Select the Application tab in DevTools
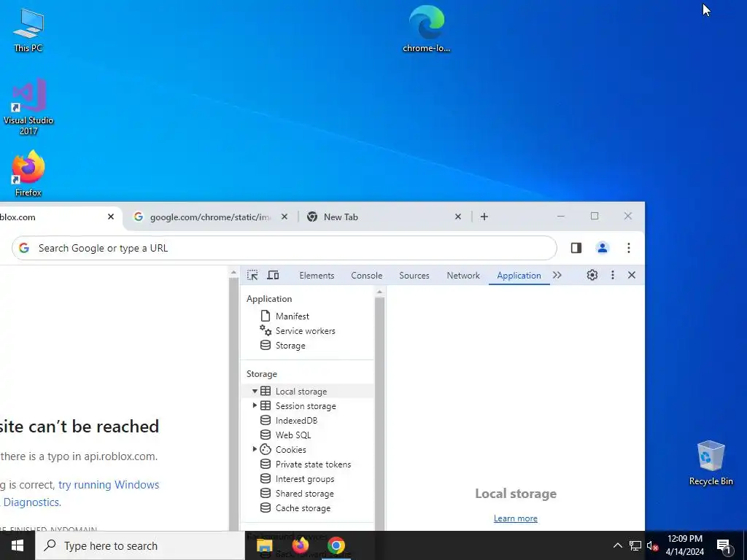Viewport: 747px width, 560px height. tap(519, 276)
